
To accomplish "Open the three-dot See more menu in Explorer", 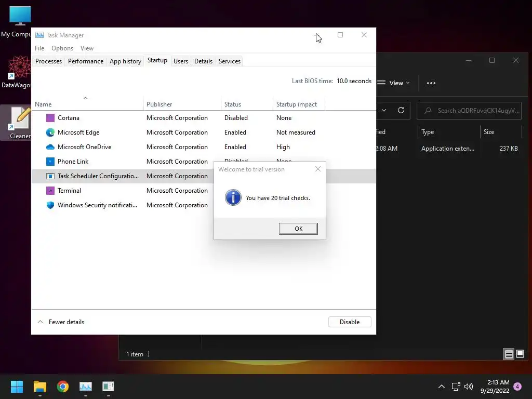I will coord(431,83).
